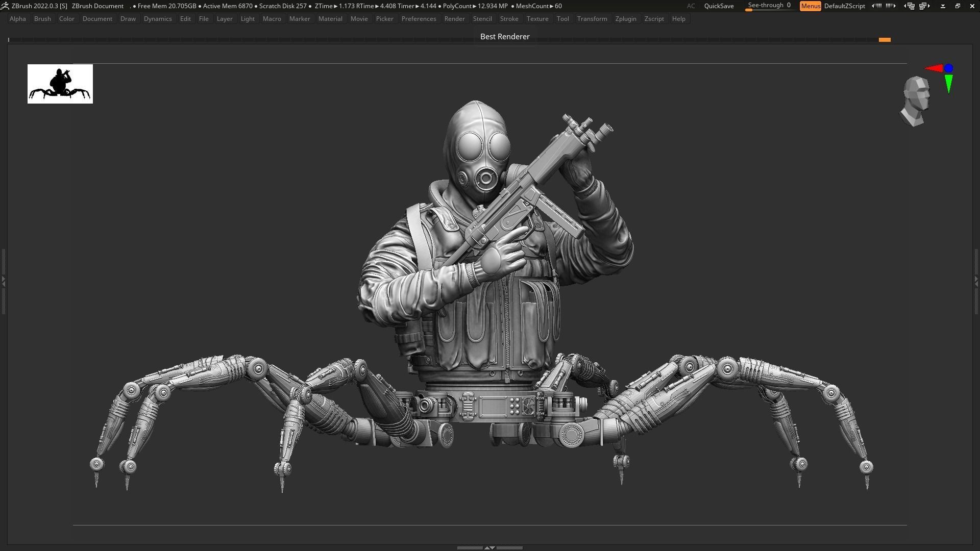The width and height of the screenshot is (980, 551).
Task: Open the Zscript menu
Action: [x=654, y=19]
